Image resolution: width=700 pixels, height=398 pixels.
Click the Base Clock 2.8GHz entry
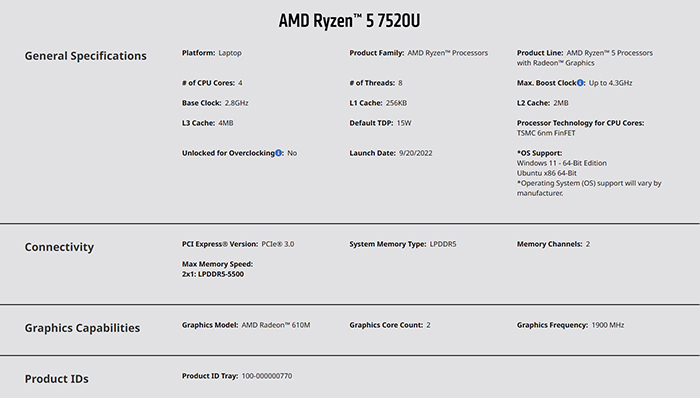tap(215, 103)
